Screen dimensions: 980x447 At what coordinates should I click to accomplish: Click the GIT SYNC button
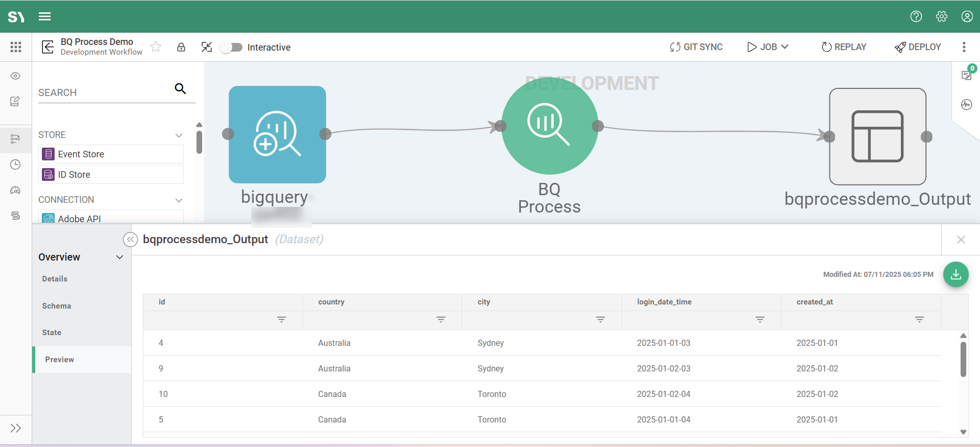point(696,47)
